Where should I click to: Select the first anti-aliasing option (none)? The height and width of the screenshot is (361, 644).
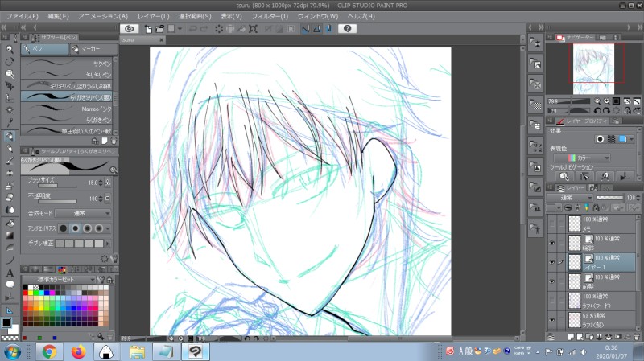(64, 228)
